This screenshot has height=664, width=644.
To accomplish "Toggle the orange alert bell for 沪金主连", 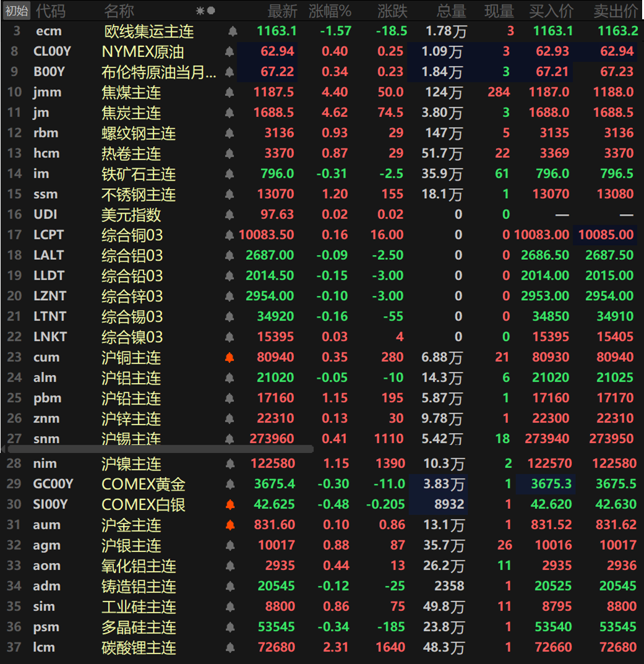I will tap(230, 525).
